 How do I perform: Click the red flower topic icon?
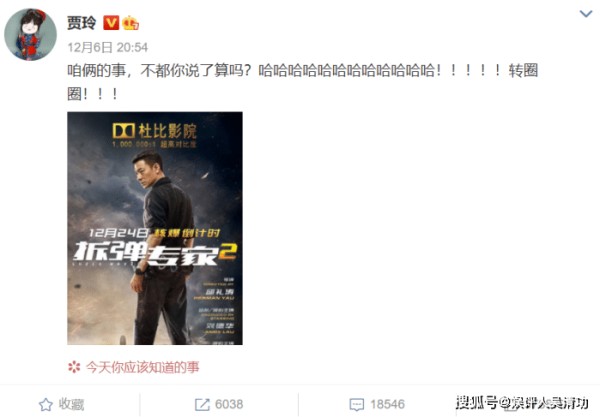pyautogui.click(x=74, y=367)
